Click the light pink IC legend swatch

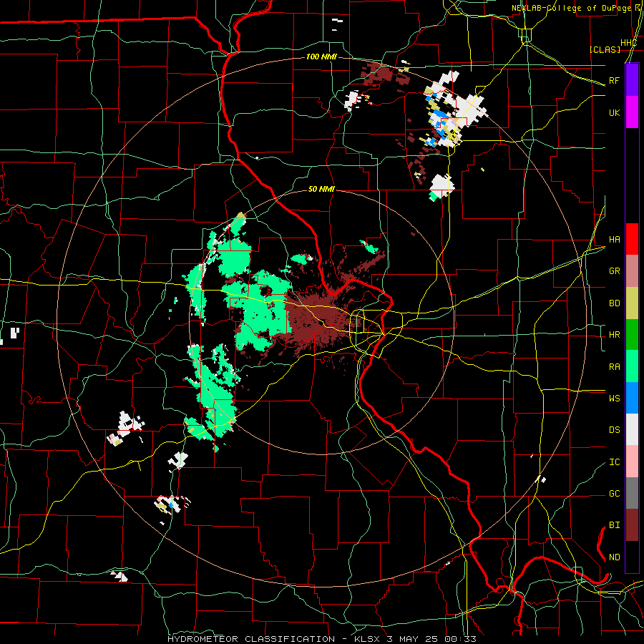coord(632,462)
